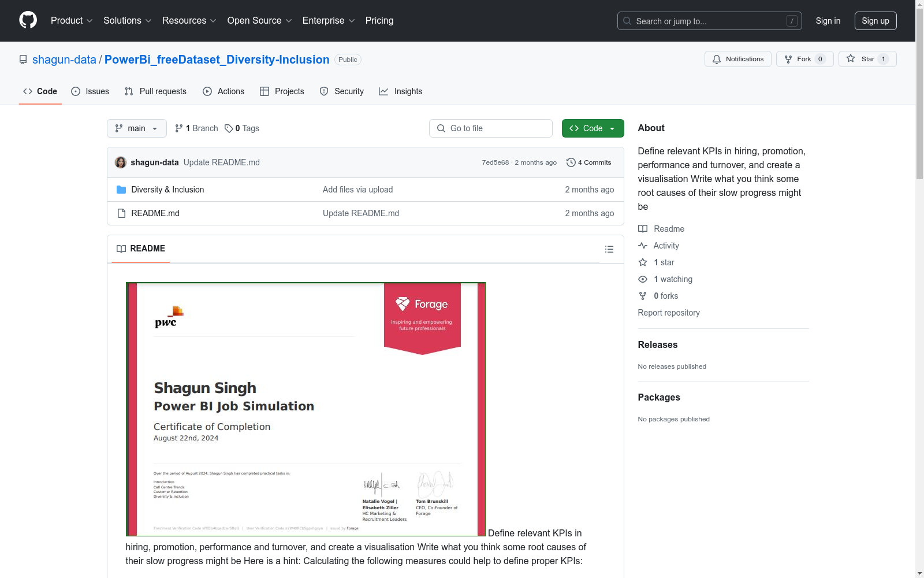Open the Diversity & Inclusion folder
924x578 pixels.
click(167, 190)
